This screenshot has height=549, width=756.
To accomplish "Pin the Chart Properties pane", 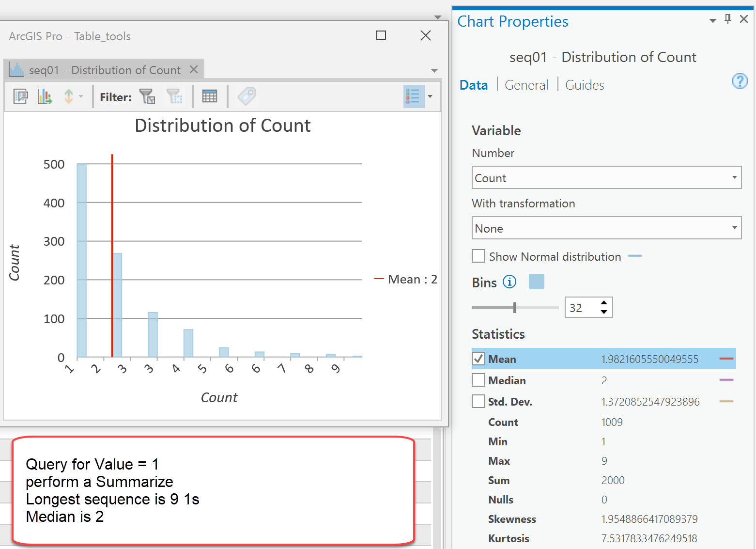I will pyautogui.click(x=728, y=19).
